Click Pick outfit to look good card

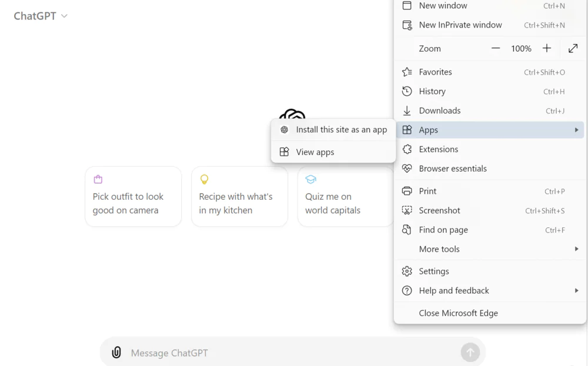click(133, 197)
